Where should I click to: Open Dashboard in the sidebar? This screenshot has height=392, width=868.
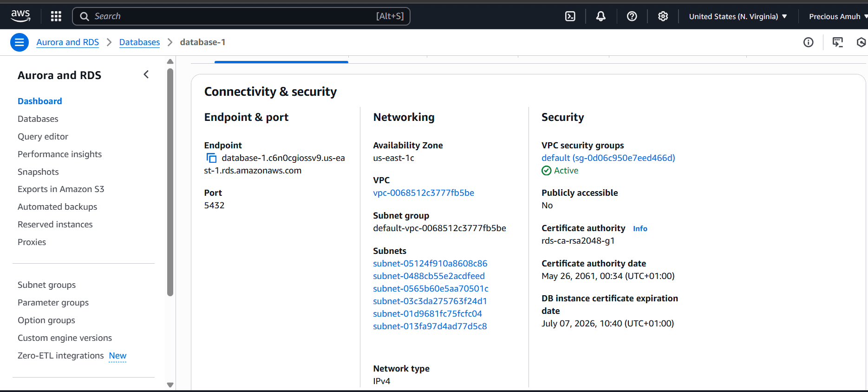point(40,101)
